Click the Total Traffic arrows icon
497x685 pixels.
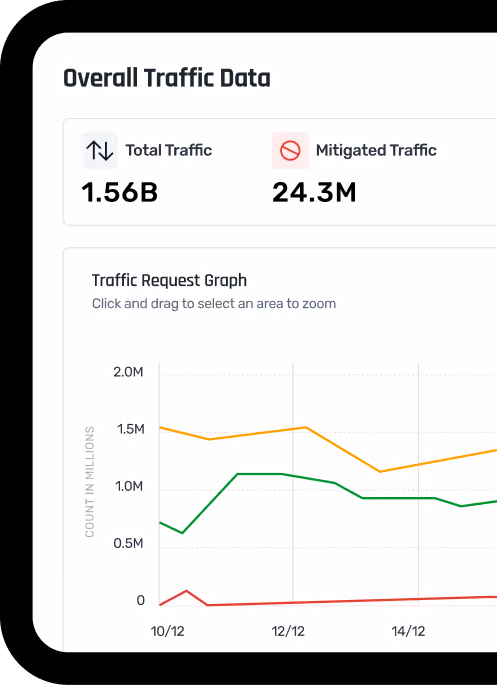100,151
